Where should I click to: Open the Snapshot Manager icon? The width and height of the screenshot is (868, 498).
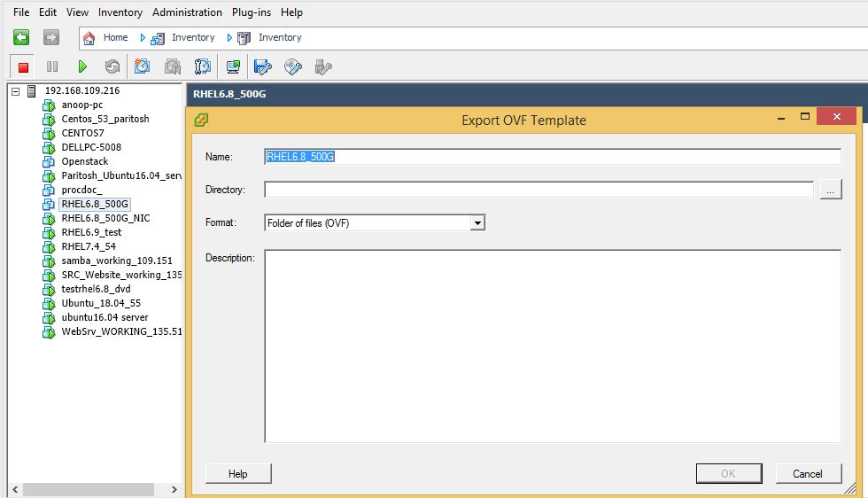coord(203,67)
